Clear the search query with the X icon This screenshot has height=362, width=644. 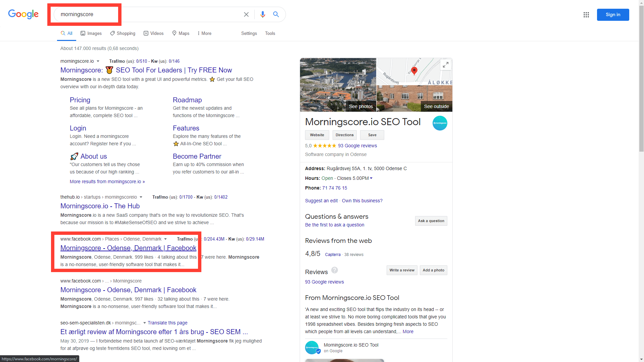246,14
